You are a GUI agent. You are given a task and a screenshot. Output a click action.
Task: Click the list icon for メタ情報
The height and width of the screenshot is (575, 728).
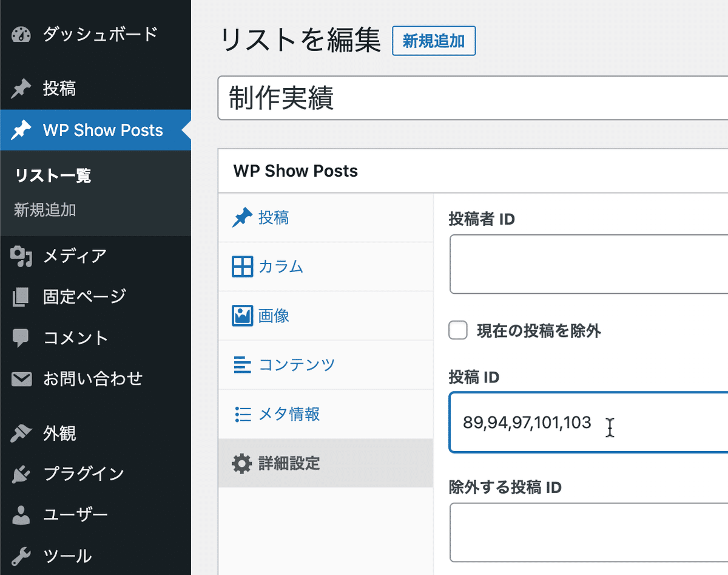242,414
